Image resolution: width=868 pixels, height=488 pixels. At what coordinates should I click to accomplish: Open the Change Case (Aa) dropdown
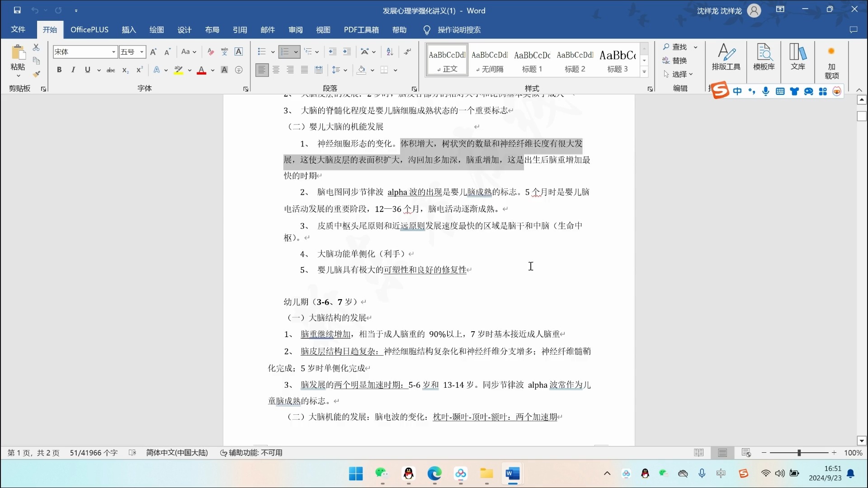[x=189, y=52]
